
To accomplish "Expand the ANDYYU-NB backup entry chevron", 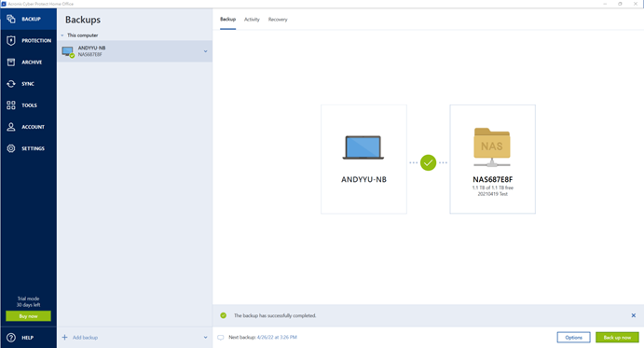I will (x=205, y=51).
